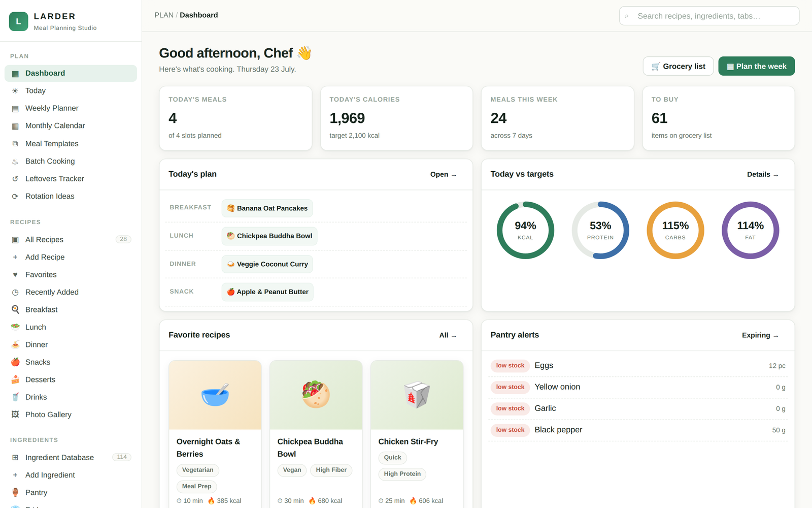Click the pasta icon next to Dinner

click(15, 345)
